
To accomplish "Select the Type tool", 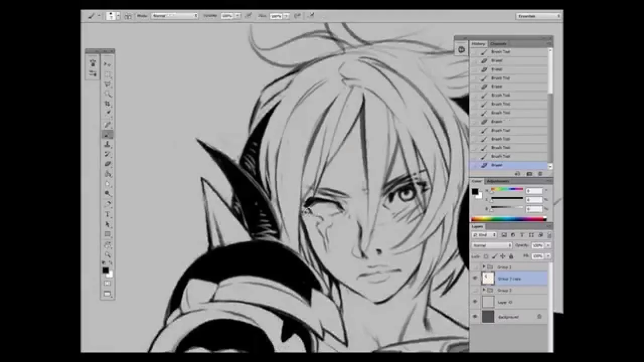I will point(107,214).
